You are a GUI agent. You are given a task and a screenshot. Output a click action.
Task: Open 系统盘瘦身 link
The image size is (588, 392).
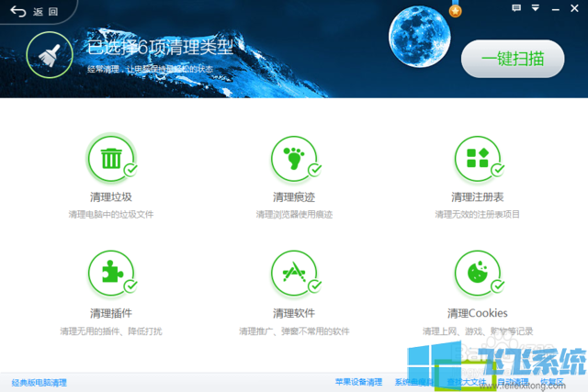tap(414, 382)
